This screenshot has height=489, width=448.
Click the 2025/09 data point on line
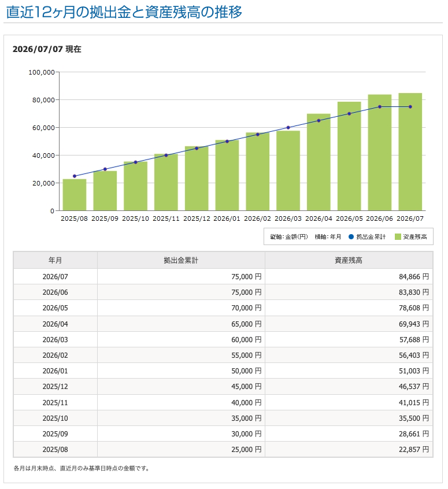click(105, 169)
